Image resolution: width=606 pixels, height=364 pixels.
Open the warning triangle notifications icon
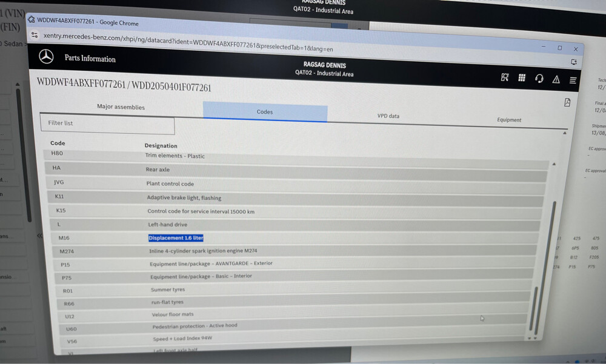(556, 79)
